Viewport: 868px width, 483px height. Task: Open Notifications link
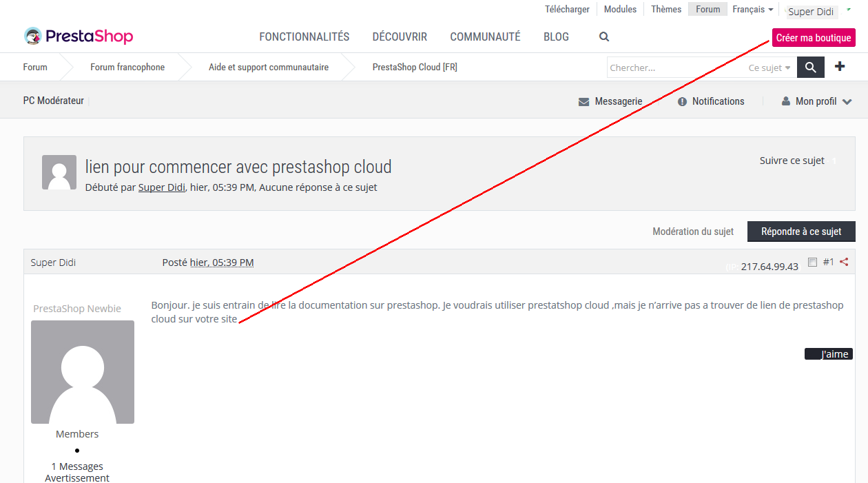click(719, 101)
